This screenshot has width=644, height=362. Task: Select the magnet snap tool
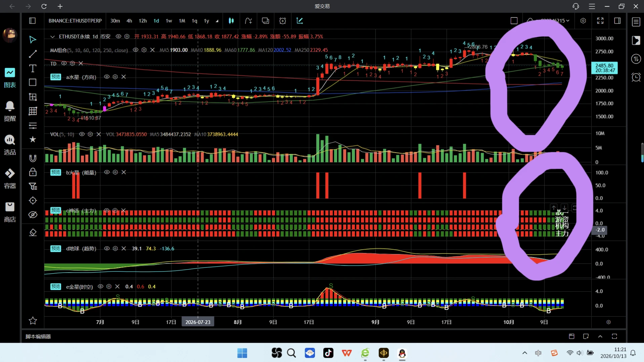[33, 158]
